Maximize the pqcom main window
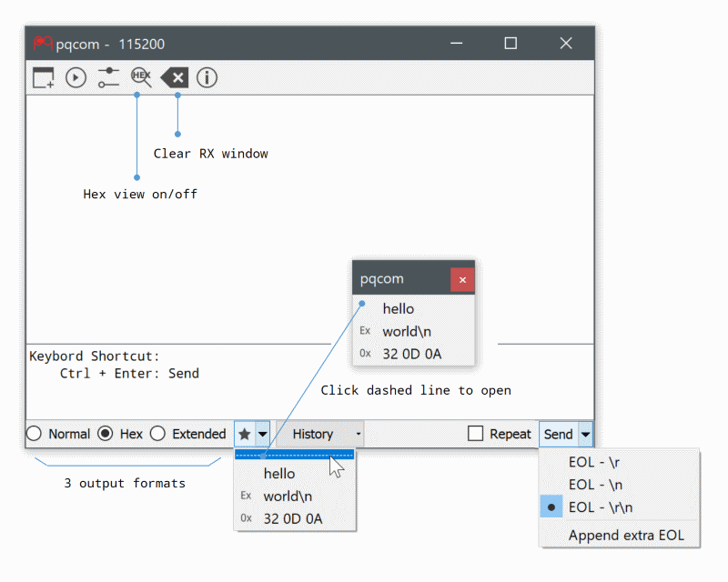This screenshot has height=582, width=728. (511, 43)
